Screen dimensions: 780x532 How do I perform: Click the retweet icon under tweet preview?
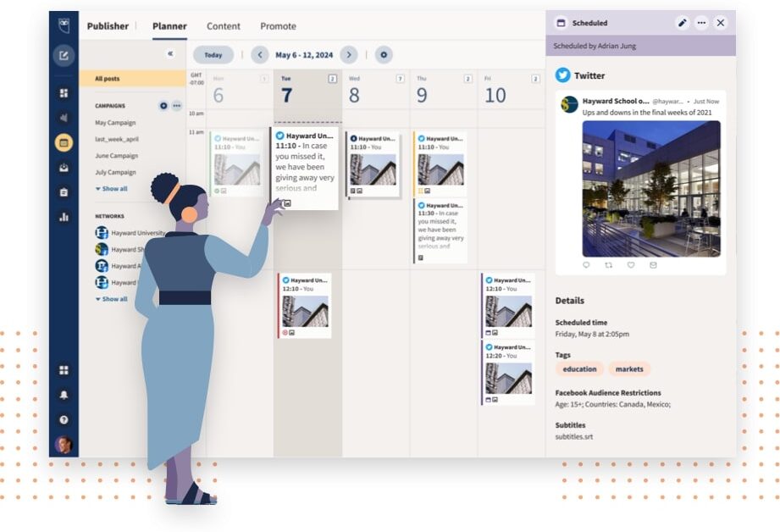[x=608, y=265]
